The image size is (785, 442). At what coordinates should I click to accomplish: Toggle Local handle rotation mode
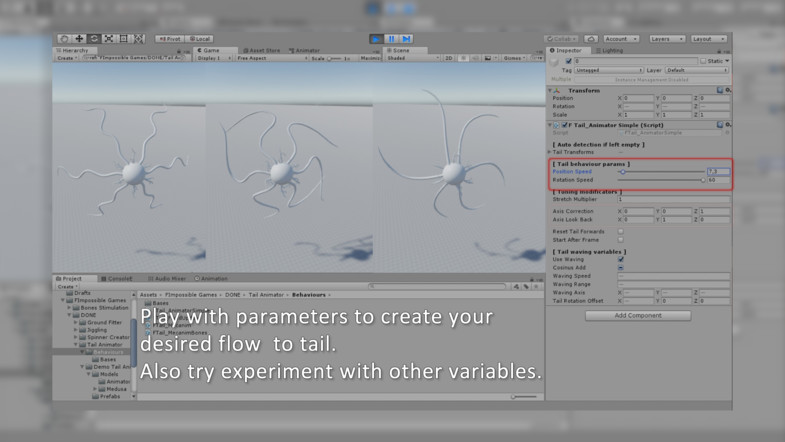[x=200, y=39]
